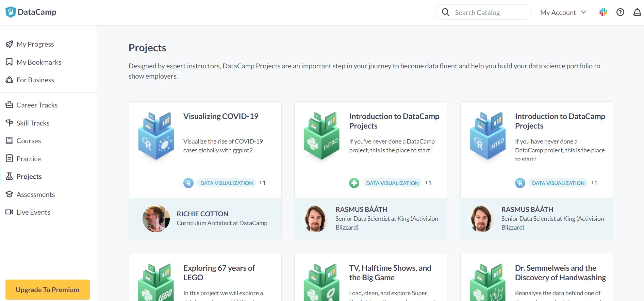The width and height of the screenshot is (644, 301).
Task: Click the Live Events camera icon
Action: pyautogui.click(x=10, y=212)
